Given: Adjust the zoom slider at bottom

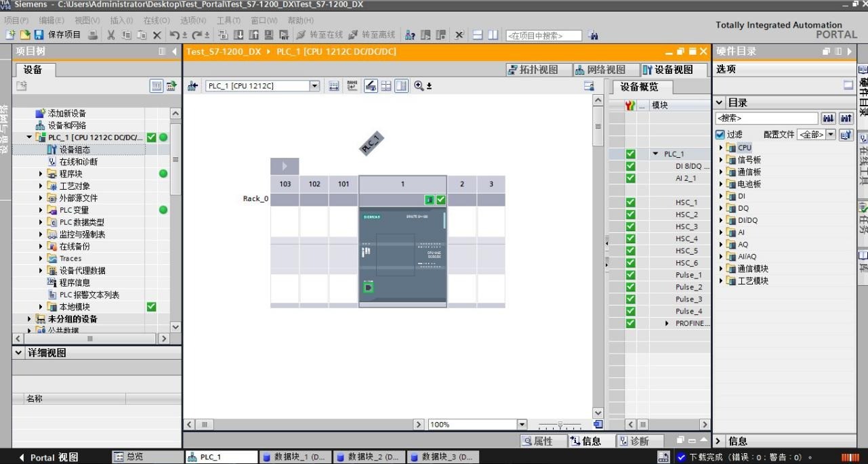Looking at the screenshot, I should click(x=560, y=425).
